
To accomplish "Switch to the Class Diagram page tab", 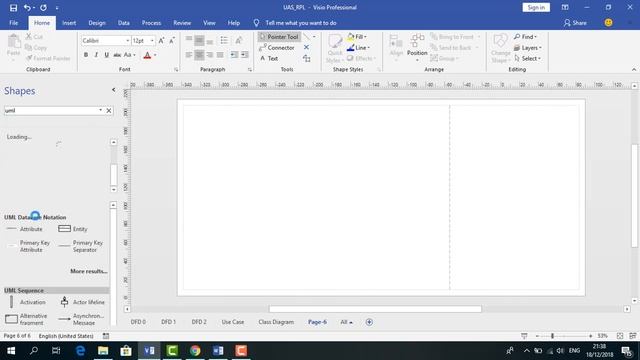I will point(276,322).
